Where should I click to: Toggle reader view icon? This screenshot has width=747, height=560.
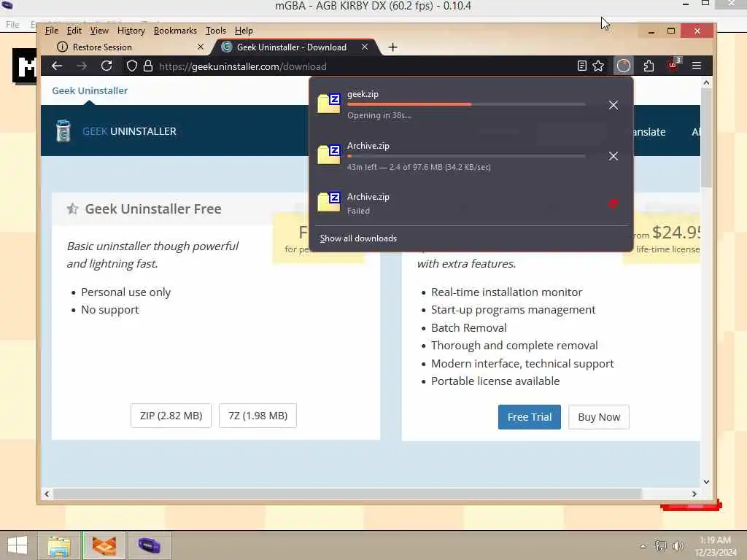tap(581, 66)
